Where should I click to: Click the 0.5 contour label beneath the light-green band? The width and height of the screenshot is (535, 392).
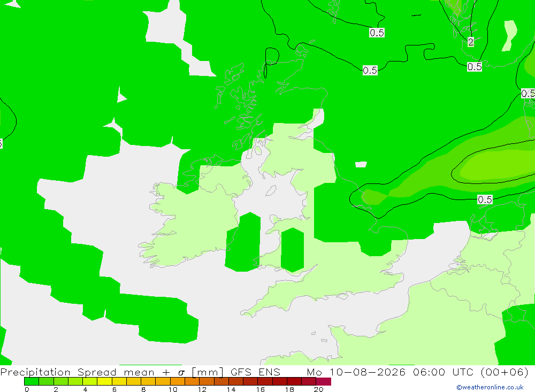tap(485, 199)
